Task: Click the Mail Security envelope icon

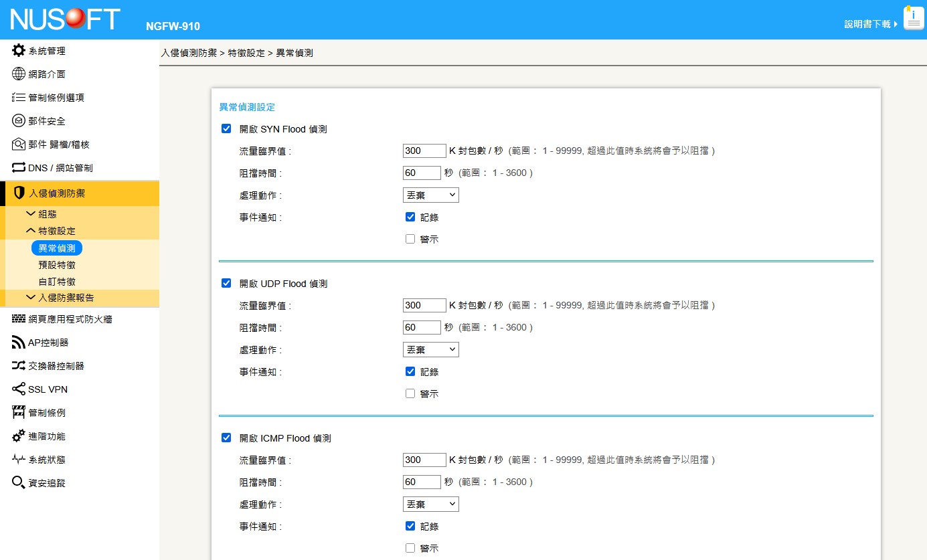Action: [19, 121]
